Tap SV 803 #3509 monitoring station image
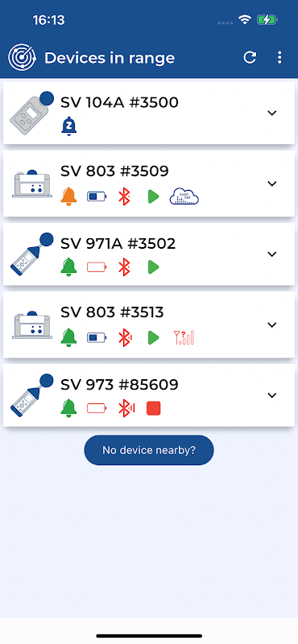The height and width of the screenshot is (644, 298). pyautogui.click(x=32, y=184)
